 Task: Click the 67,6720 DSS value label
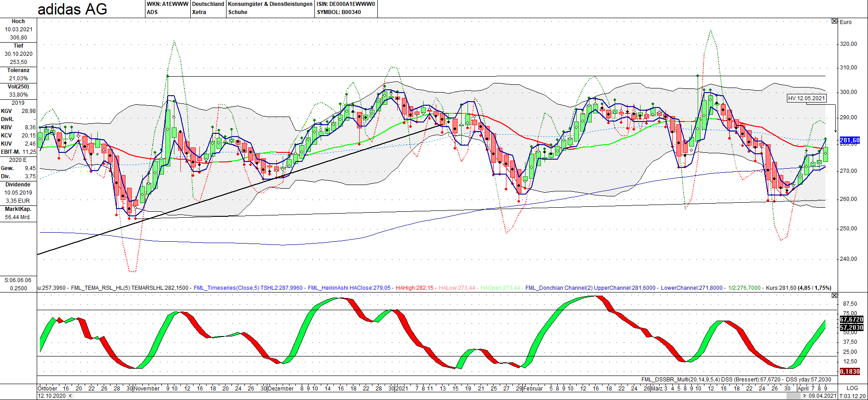851,319
